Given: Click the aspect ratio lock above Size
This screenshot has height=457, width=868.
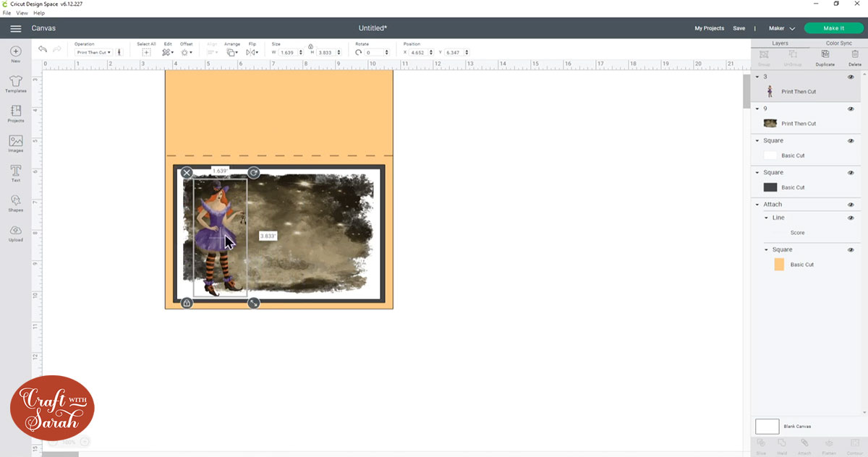Looking at the screenshot, I should (310, 46).
